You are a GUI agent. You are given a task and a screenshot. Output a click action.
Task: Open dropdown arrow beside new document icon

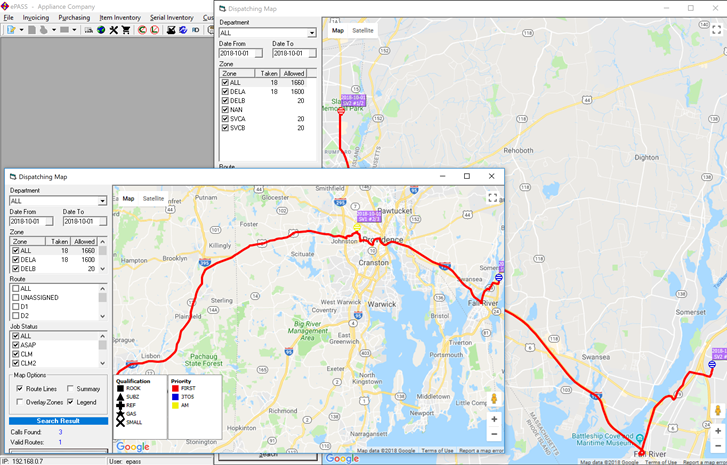(x=21, y=30)
